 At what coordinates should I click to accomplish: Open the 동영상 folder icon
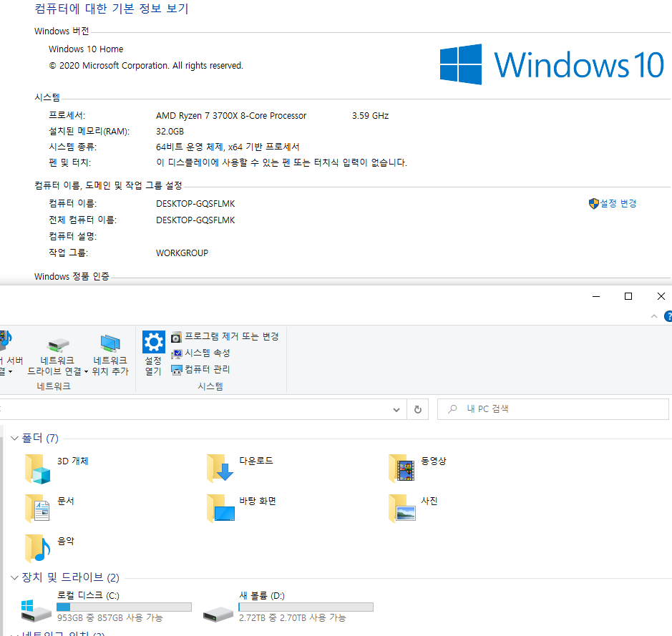click(401, 469)
